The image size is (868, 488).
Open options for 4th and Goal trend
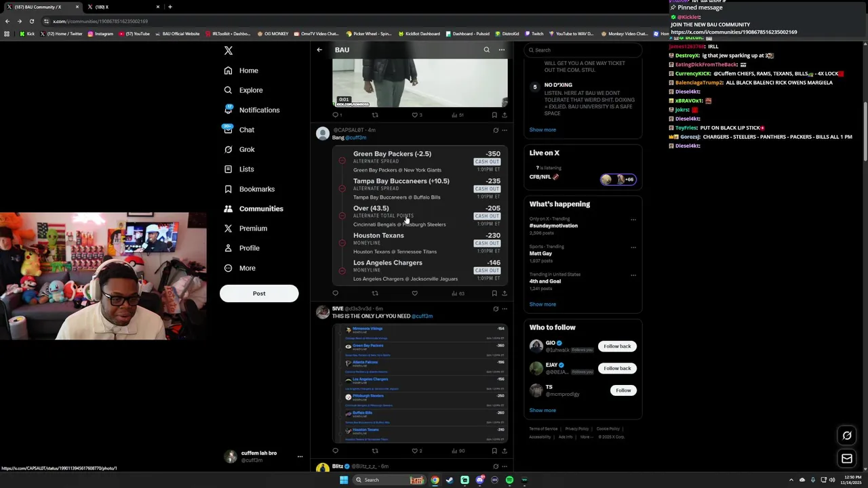point(633,275)
